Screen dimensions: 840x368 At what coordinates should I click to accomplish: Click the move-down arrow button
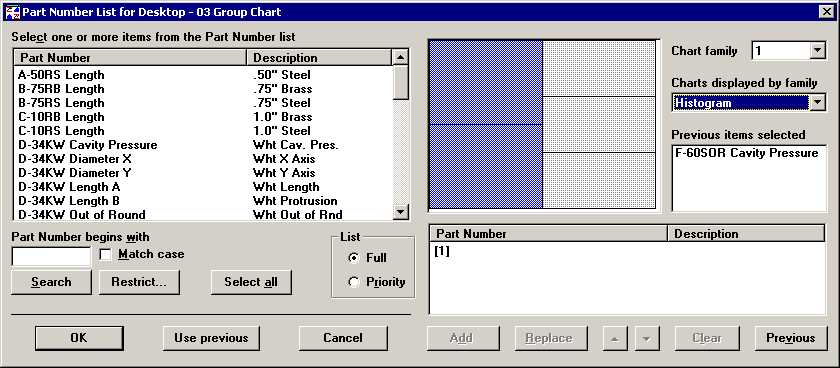click(x=647, y=338)
